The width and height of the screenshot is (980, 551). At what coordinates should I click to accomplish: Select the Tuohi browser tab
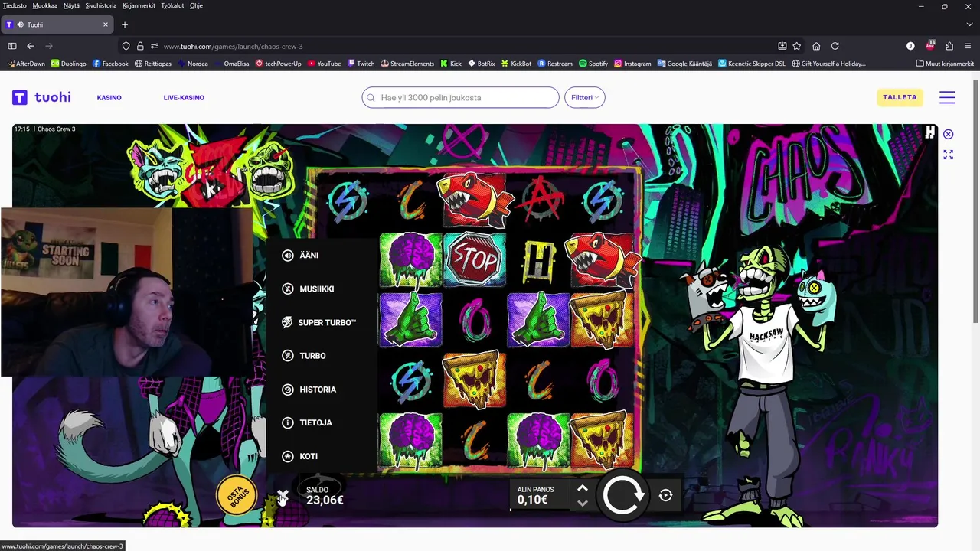(x=57, y=24)
